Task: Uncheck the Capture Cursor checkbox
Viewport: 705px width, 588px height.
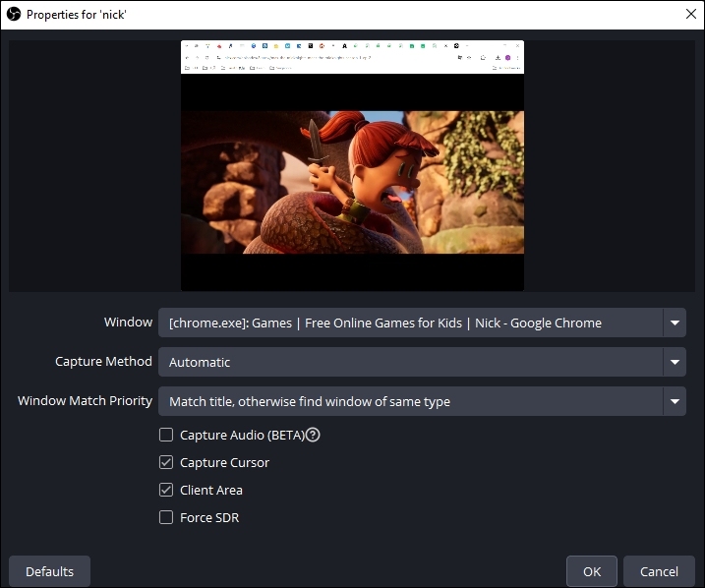Action: (166, 462)
